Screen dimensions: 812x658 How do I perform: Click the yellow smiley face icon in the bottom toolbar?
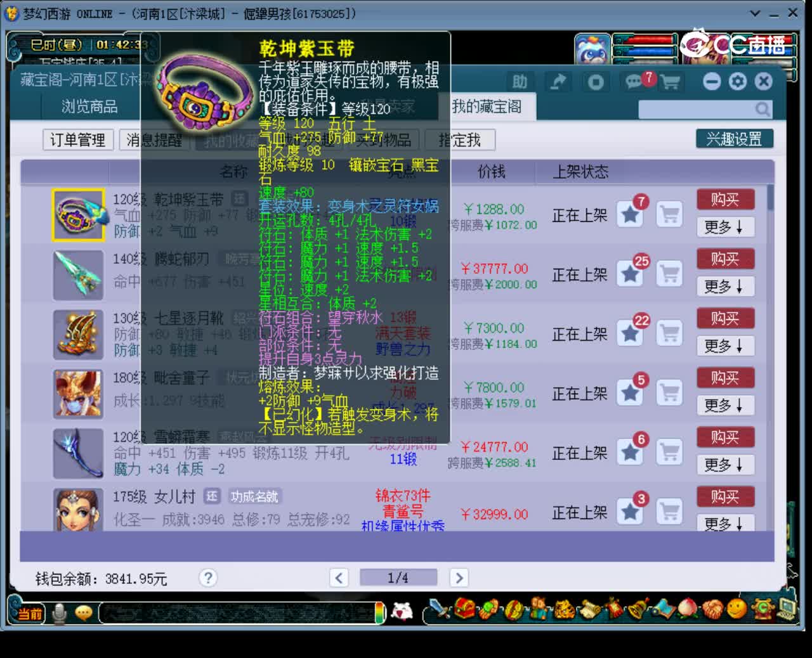[737, 609]
